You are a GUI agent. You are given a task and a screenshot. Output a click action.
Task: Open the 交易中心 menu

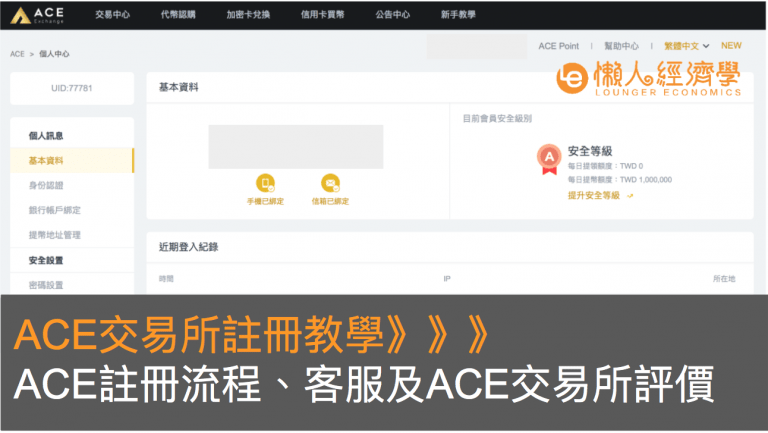point(111,16)
